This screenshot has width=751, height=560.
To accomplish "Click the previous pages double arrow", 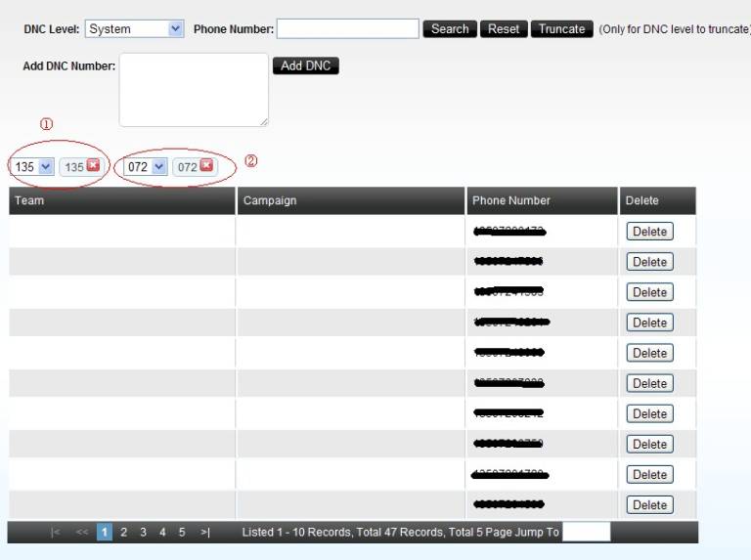I will pyautogui.click(x=81, y=533).
